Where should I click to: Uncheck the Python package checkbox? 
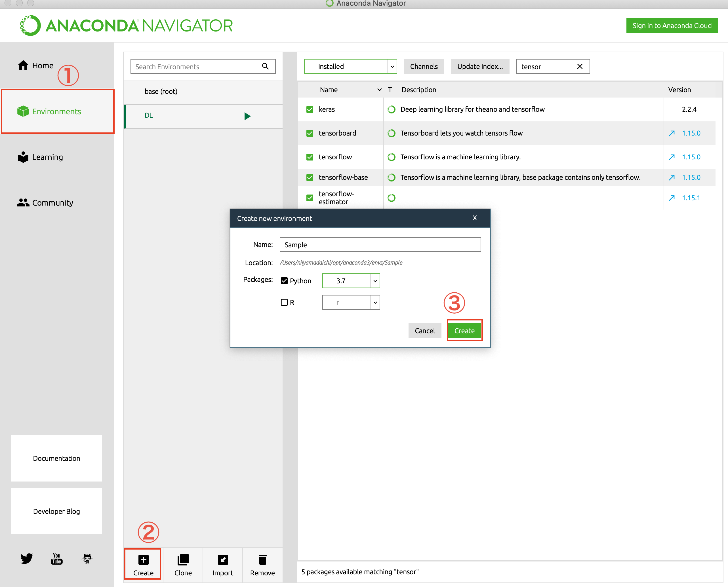pos(284,281)
